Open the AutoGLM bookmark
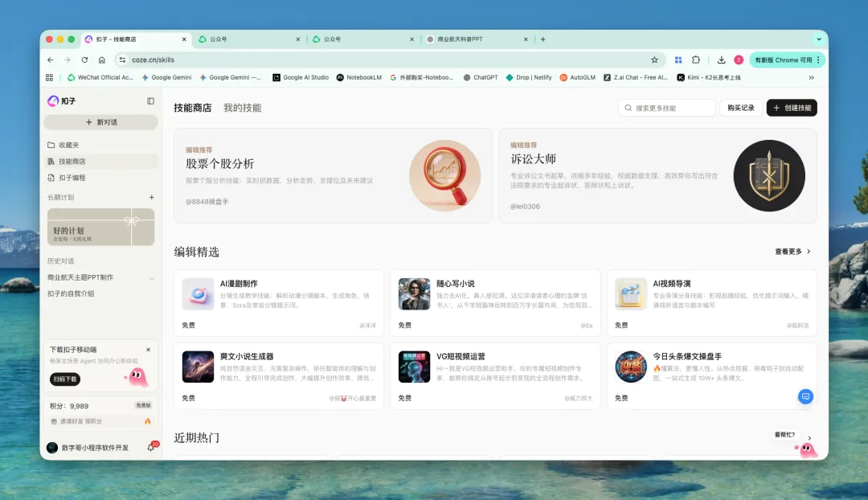The width and height of the screenshot is (868, 500). 577,77
